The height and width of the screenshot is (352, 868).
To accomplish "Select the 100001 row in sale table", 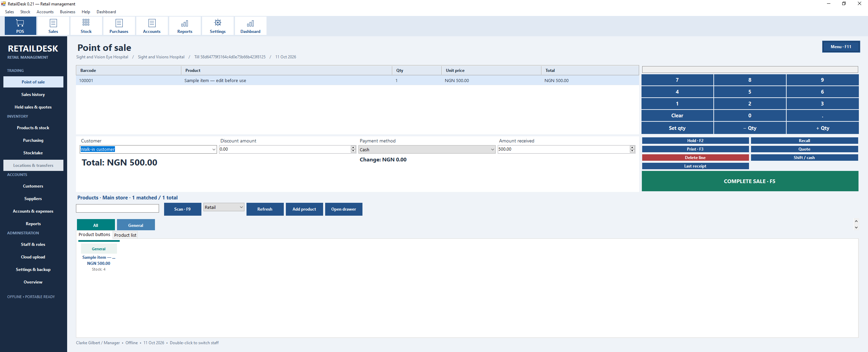I will click(x=357, y=81).
